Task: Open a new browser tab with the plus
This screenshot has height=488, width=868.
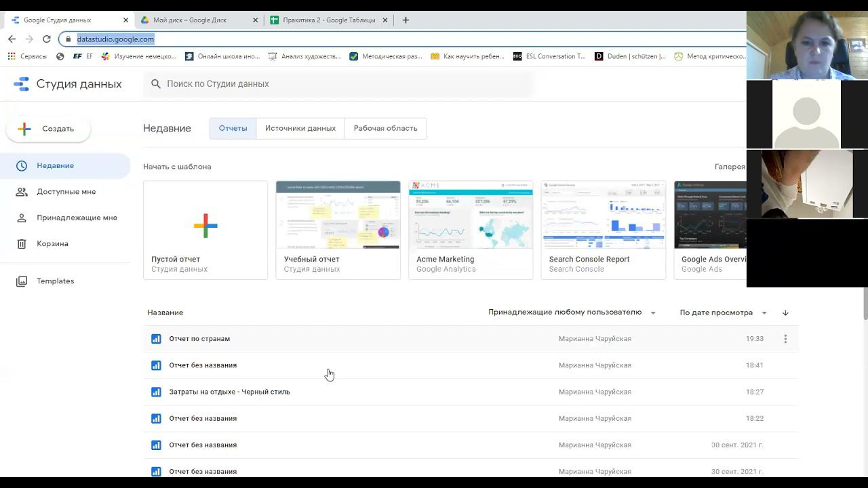Action: (406, 20)
